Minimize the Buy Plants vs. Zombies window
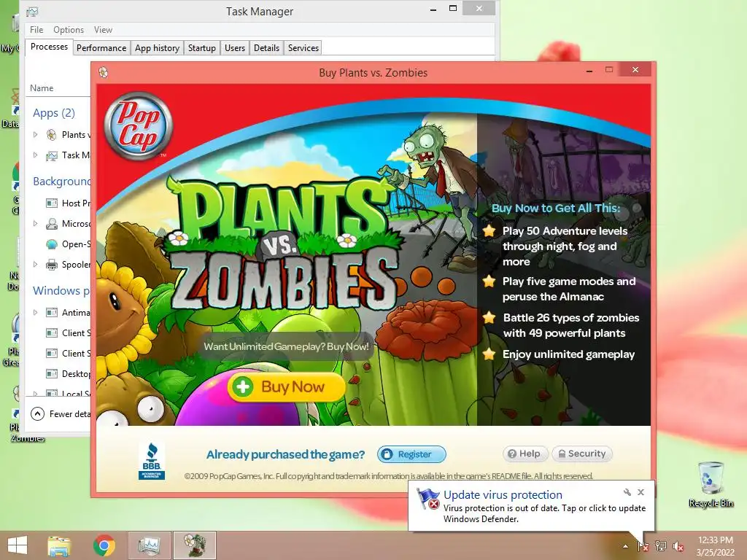The height and width of the screenshot is (560, 747). tap(589, 71)
